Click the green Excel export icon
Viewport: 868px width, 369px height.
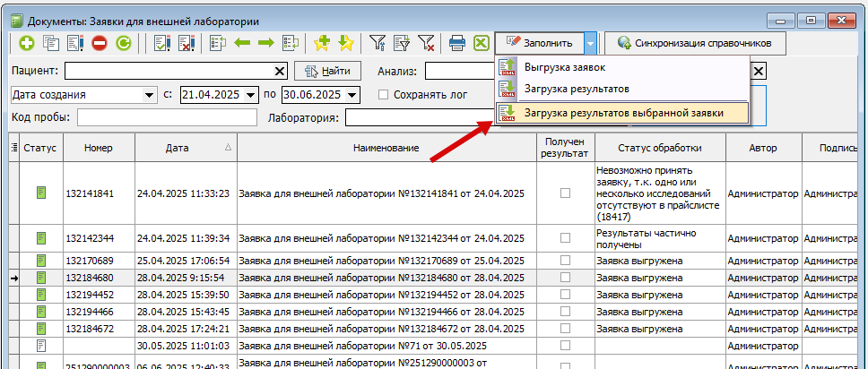pyautogui.click(x=481, y=42)
